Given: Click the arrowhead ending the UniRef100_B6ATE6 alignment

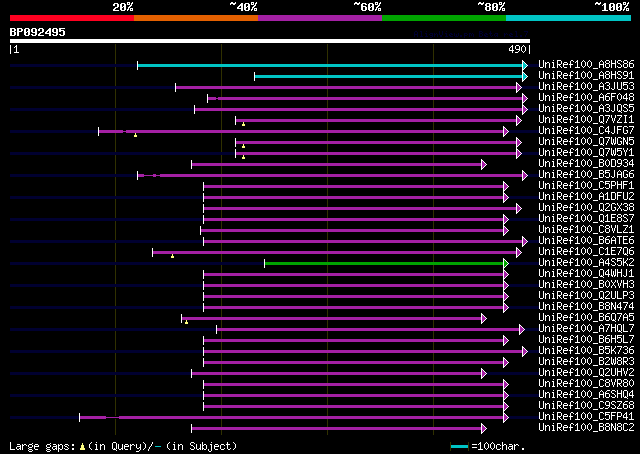Looking at the screenshot, I should tap(525, 242).
